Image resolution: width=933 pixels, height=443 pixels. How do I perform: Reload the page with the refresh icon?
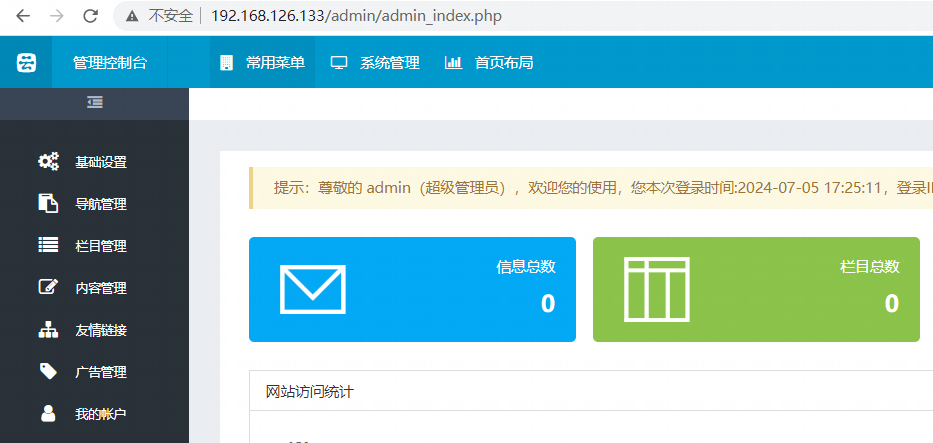[90, 16]
